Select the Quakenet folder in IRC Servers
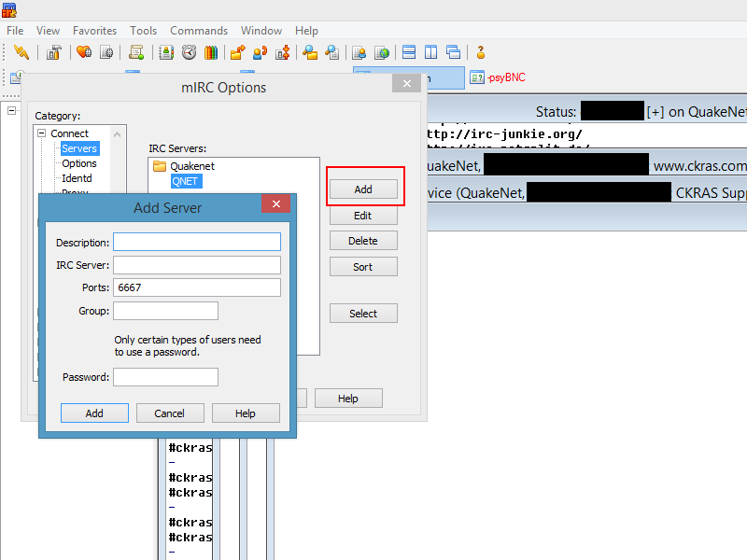The width and height of the screenshot is (747, 560). click(x=159, y=166)
